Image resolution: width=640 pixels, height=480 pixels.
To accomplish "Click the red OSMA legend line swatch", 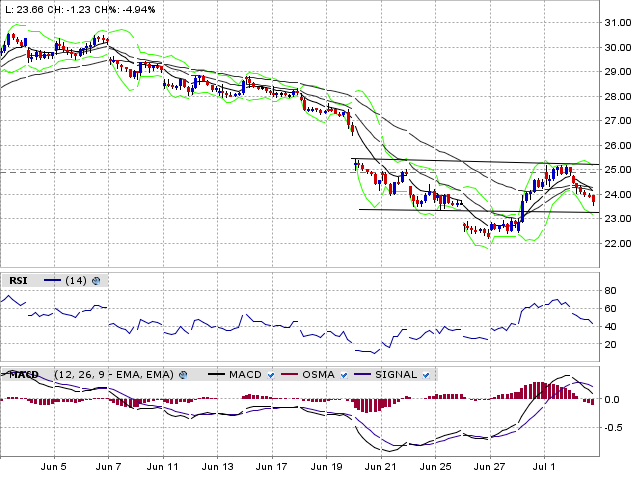I will pos(290,374).
